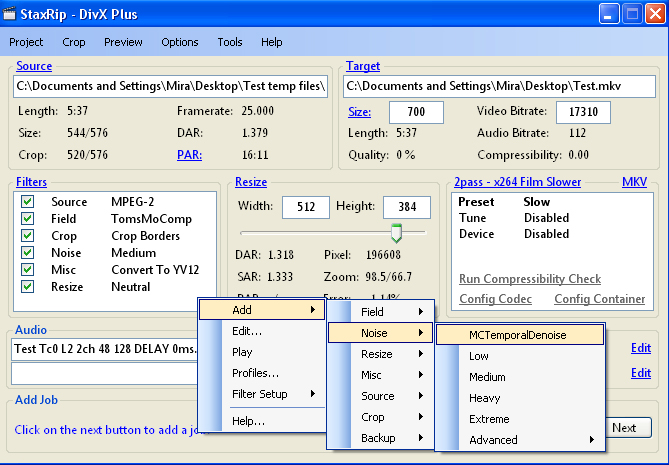Click the StaxRip title bar clapperboard icon
The image size is (669, 465).
9,14
